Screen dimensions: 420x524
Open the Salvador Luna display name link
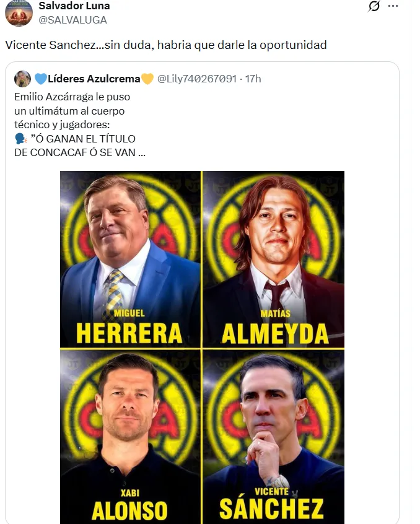pos(74,6)
